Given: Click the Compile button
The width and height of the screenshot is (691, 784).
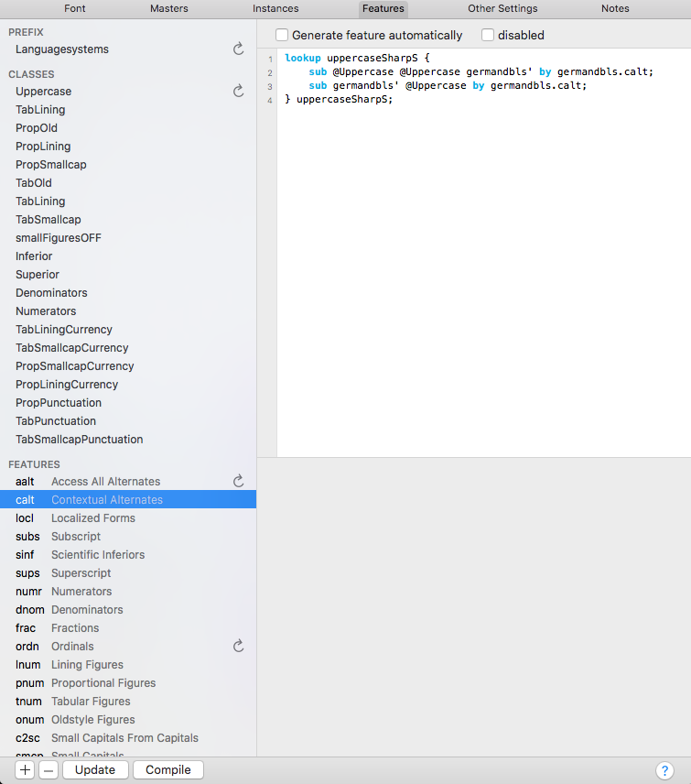Looking at the screenshot, I should pos(168,770).
